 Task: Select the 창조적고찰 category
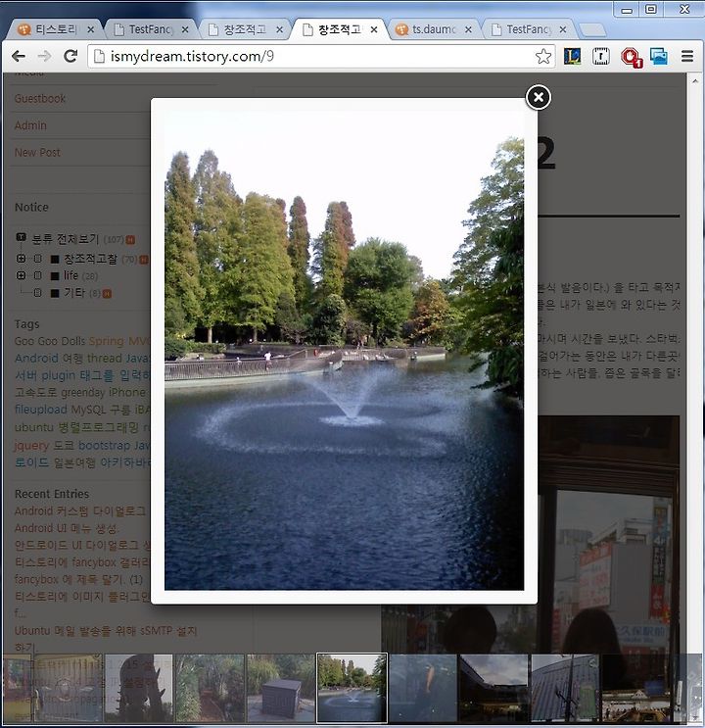coord(90,259)
